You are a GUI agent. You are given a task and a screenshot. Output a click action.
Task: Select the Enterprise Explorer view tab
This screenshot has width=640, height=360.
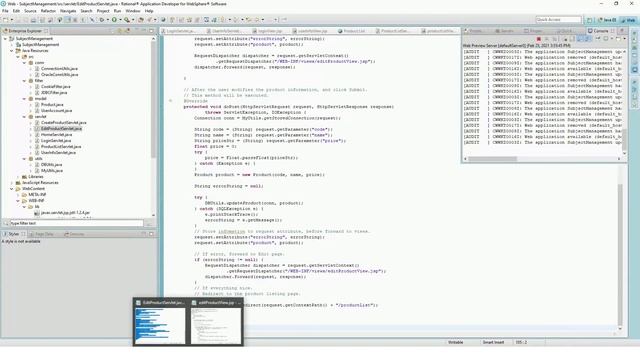27,31
